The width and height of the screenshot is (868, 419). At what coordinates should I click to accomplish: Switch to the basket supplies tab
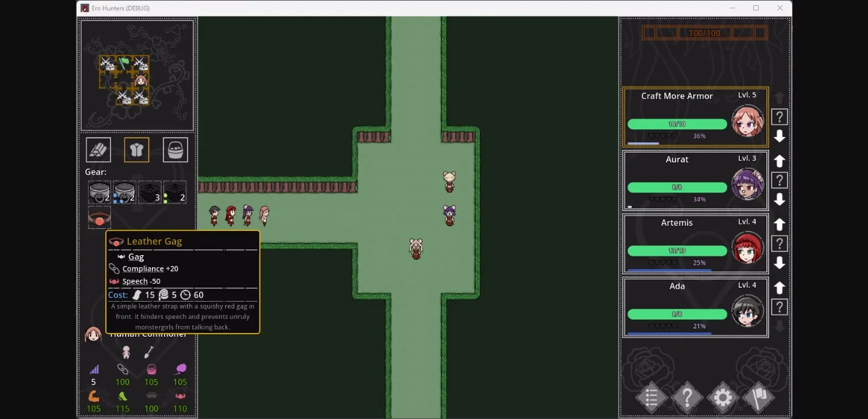(176, 149)
